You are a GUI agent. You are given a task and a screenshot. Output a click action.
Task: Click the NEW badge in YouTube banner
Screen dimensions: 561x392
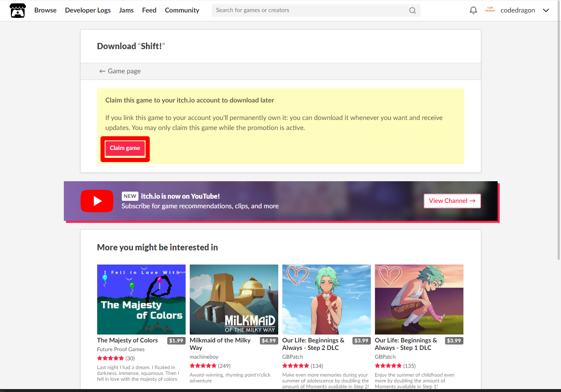coord(130,196)
